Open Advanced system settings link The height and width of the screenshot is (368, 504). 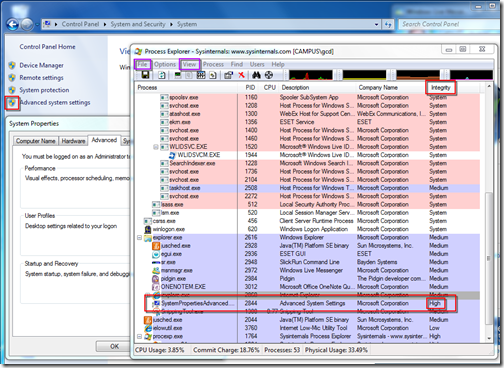[x=55, y=103]
